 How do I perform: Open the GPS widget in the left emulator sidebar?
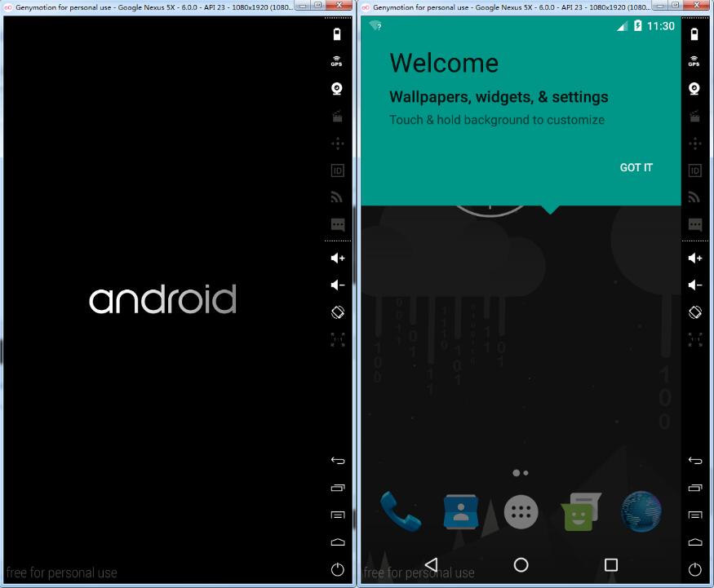click(337, 61)
